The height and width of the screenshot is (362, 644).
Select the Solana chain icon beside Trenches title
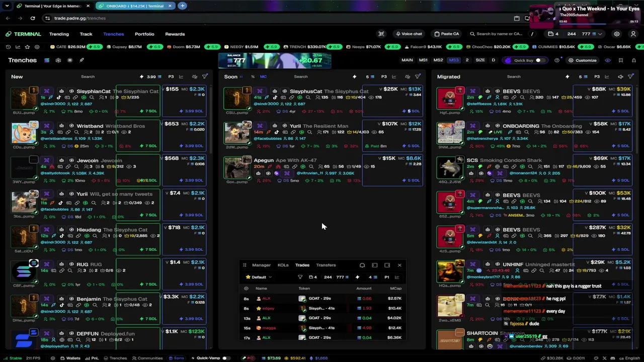(x=46, y=60)
